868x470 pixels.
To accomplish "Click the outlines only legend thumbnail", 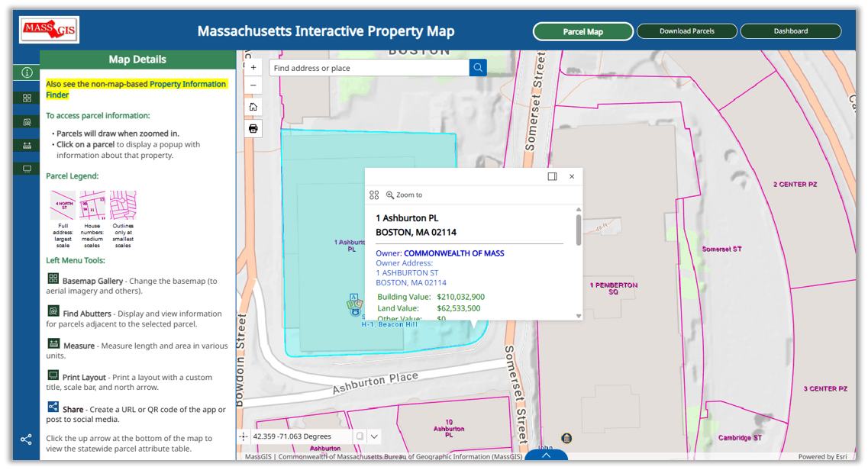I will coord(123,205).
